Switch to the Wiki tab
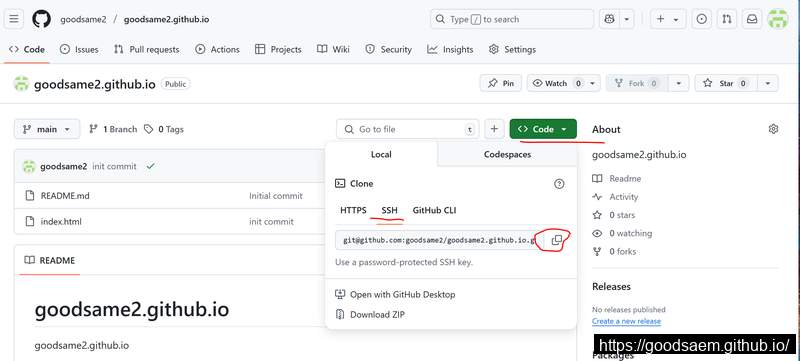The image size is (800, 361). pyautogui.click(x=333, y=49)
